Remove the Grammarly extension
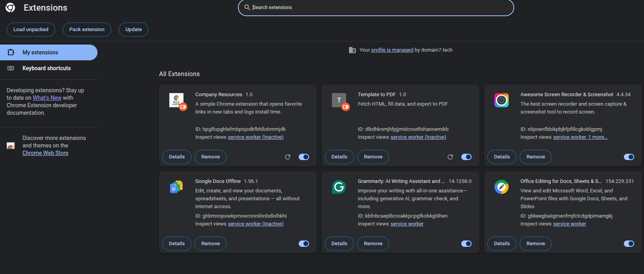The width and height of the screenshot is (644, 274). [x=373, y=244]
